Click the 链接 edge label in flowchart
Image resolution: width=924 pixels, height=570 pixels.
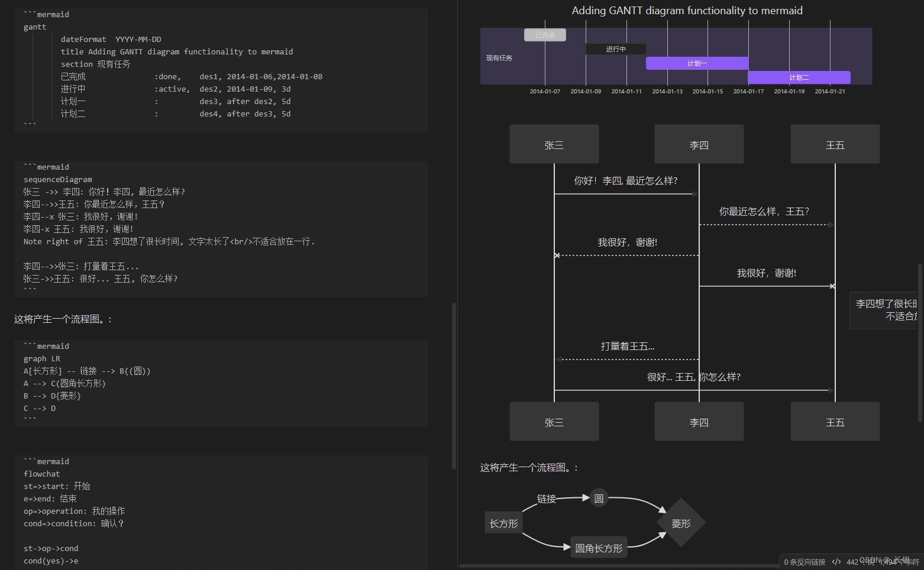click(x=547, y=499)
